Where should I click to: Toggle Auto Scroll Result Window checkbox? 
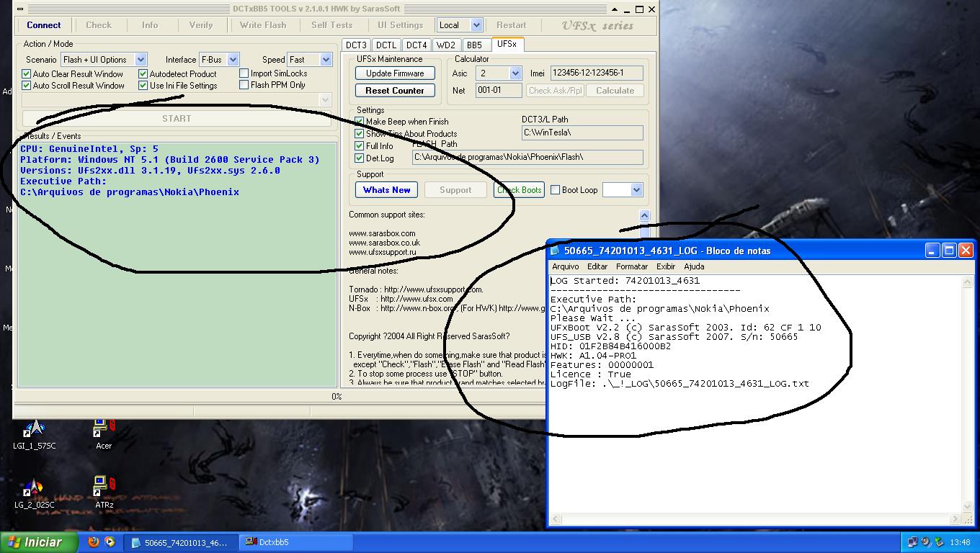pos(27,86)
